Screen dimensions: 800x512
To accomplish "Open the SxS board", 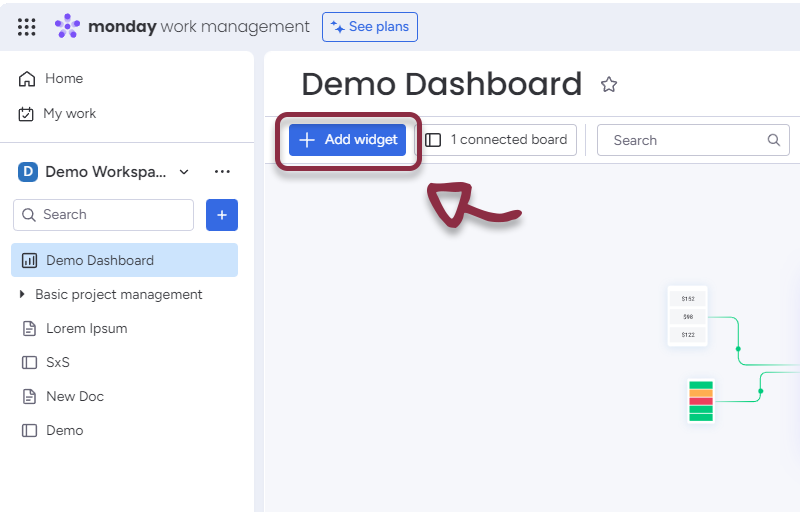I will coord(58,362).
